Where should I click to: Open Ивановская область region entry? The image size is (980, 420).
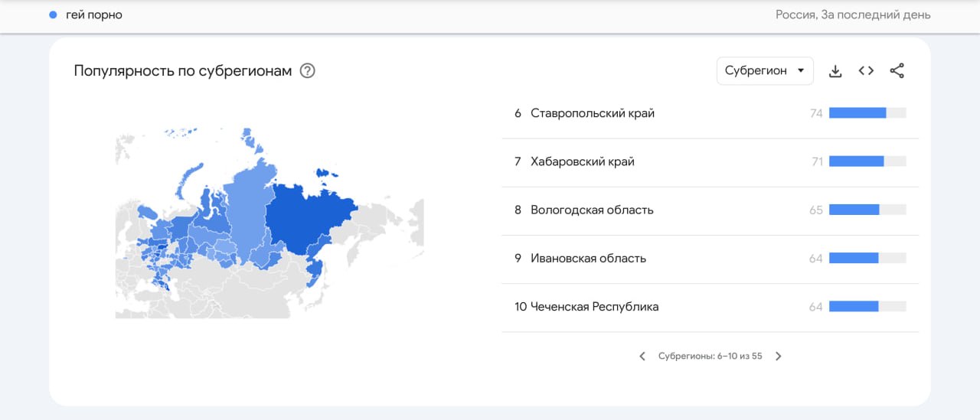(x=588, y=259)
